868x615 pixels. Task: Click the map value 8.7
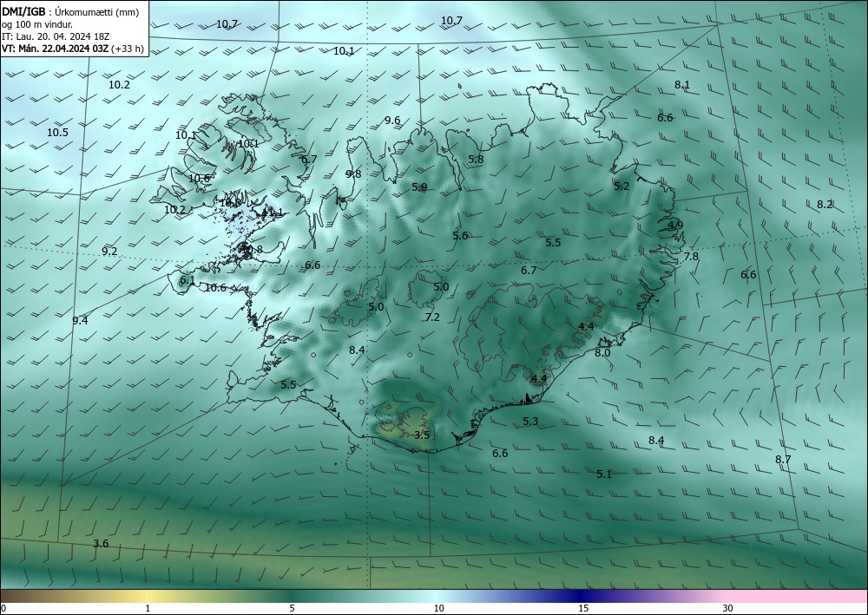click(x=783, y=459)
